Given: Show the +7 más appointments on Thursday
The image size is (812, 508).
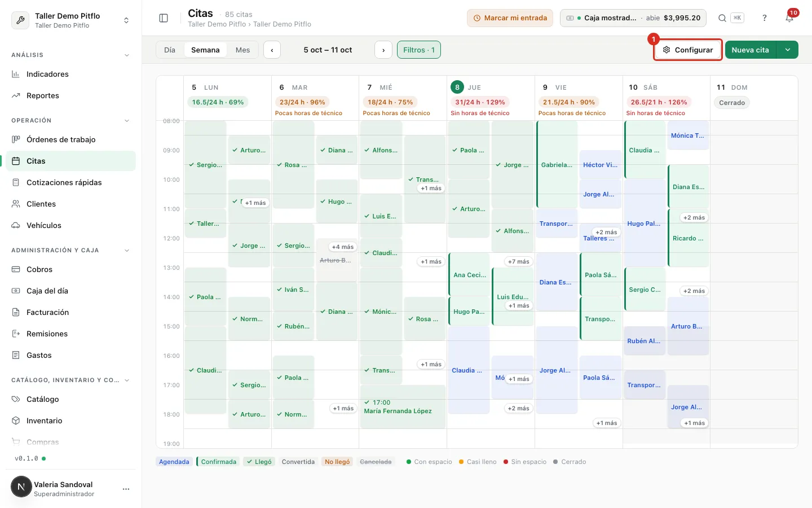Looking at the screenshot, I should tap(518, 261).
